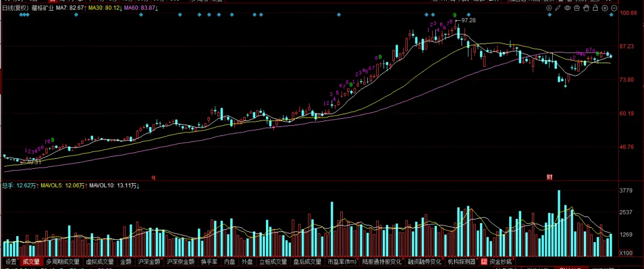Viewport: 644px width, 269px height.
Task: Click the 100.66 price axis value
Action: 628,13
